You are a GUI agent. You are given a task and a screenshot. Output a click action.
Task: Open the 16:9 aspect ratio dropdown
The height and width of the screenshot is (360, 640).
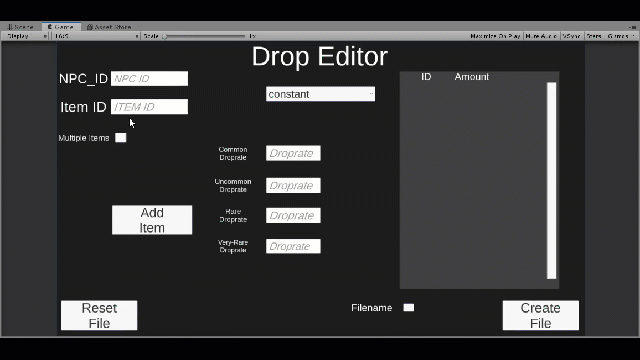pyautogui.click(x=96, y=36)
